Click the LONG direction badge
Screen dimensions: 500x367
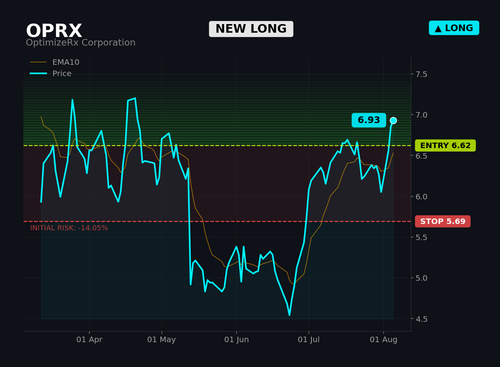click(x=454, y=28)
